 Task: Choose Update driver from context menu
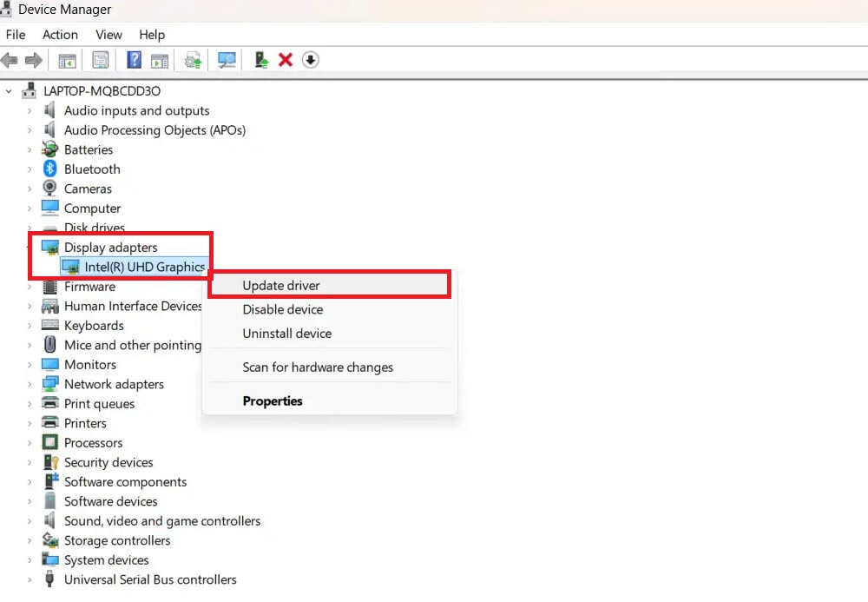click(x=329, y=285)
